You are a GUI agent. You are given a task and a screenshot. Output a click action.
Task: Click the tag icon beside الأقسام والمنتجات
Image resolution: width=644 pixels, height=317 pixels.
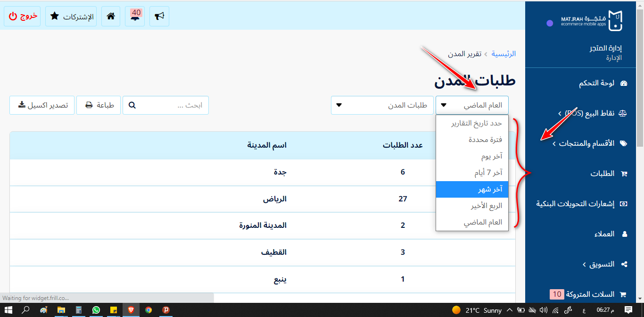[x=624, y=144]
